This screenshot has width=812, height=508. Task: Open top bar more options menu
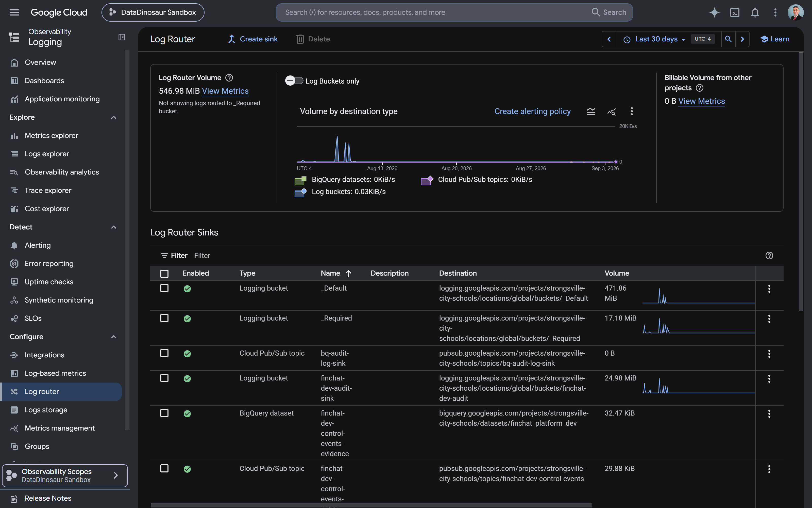click(775, 12)
